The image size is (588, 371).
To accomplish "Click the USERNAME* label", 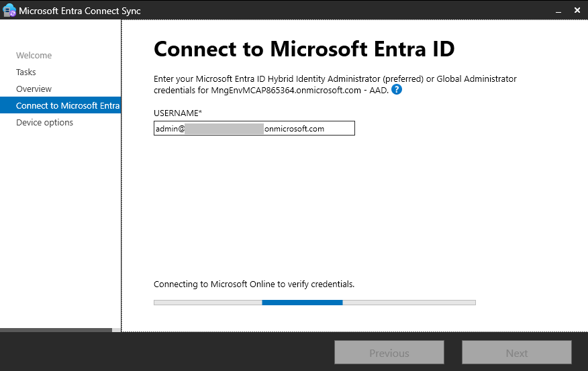I will (x=178, y=113).
